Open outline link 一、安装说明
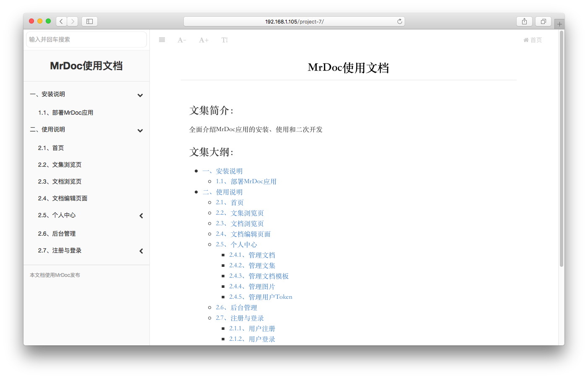 click(x=222, y=171)
